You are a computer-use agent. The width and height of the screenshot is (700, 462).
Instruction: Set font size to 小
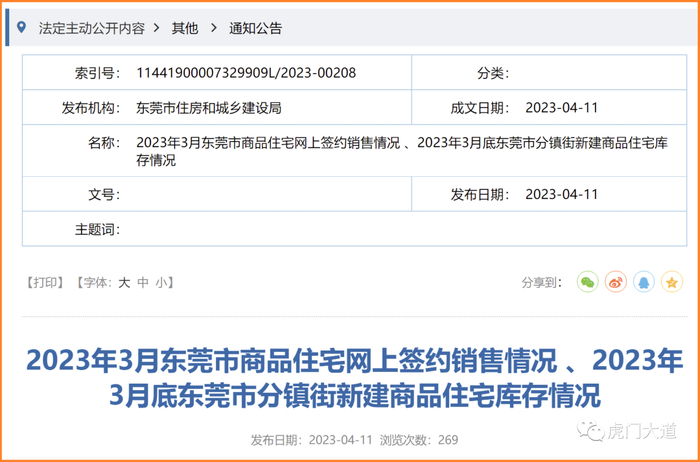click(161, 283)
